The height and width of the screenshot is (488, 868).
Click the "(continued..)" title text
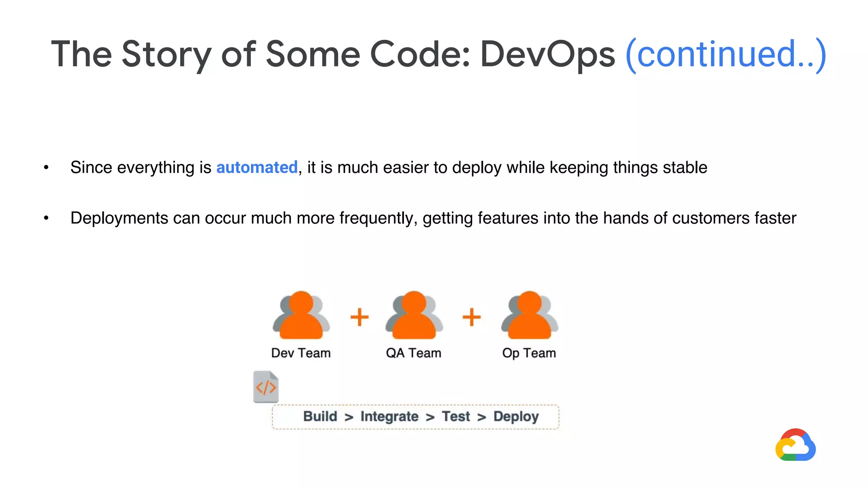pos(726,54)
